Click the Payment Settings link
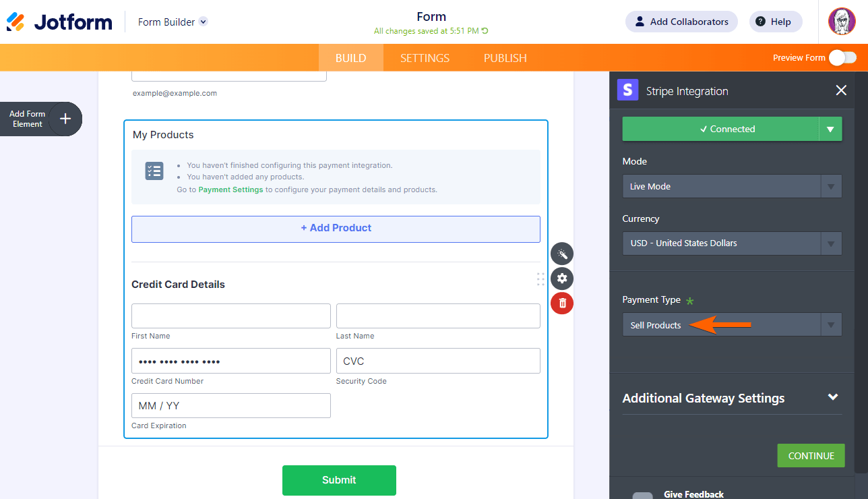The width and height of the screenshot is (868, 499). coord(230,189)
